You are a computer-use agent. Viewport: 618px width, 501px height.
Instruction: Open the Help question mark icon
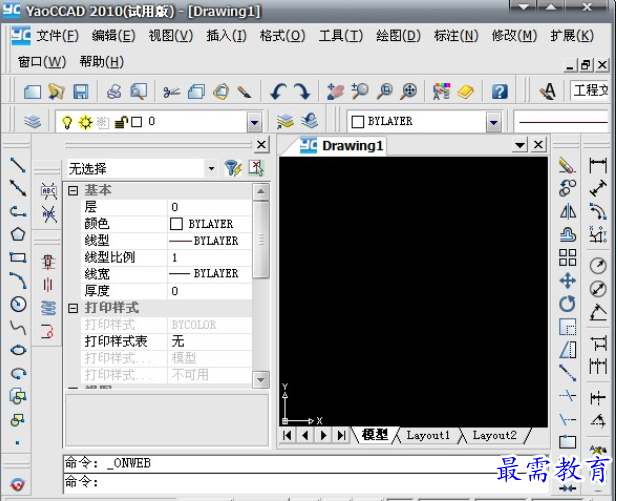point(499,92)
